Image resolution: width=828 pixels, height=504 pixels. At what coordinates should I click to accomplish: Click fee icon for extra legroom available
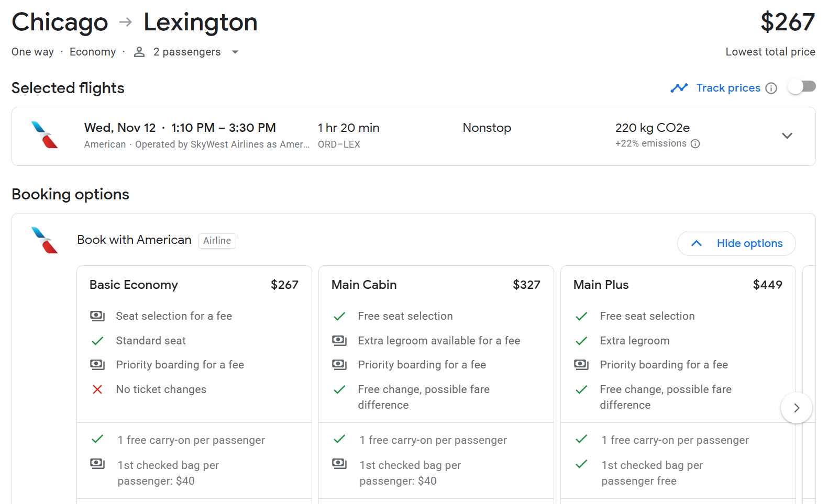339,341
